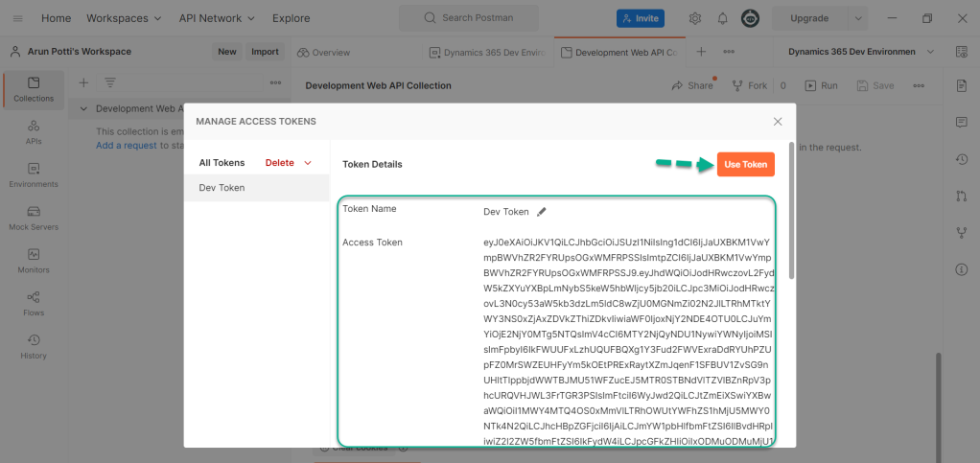
Task: Open notifications bell icon
Action: pos(722,18)
